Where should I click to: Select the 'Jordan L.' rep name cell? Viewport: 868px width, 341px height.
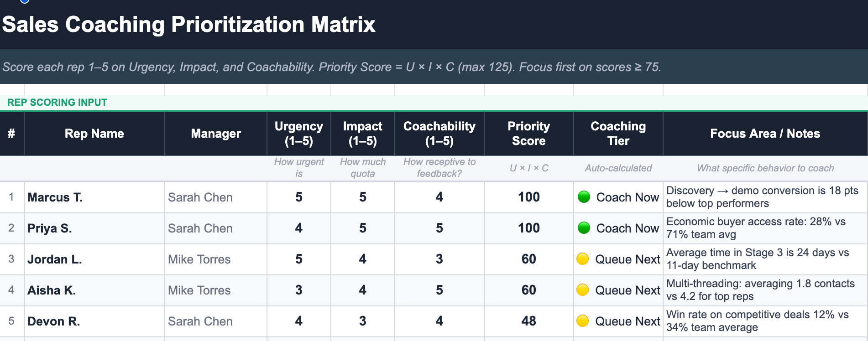tap(94, 259)
